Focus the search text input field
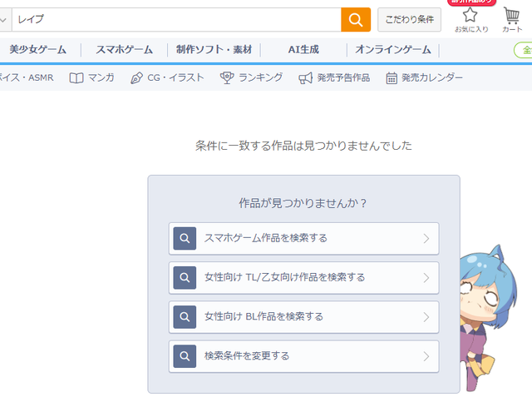The width and height of the screenshot is (532, 397). coord(176,20)
